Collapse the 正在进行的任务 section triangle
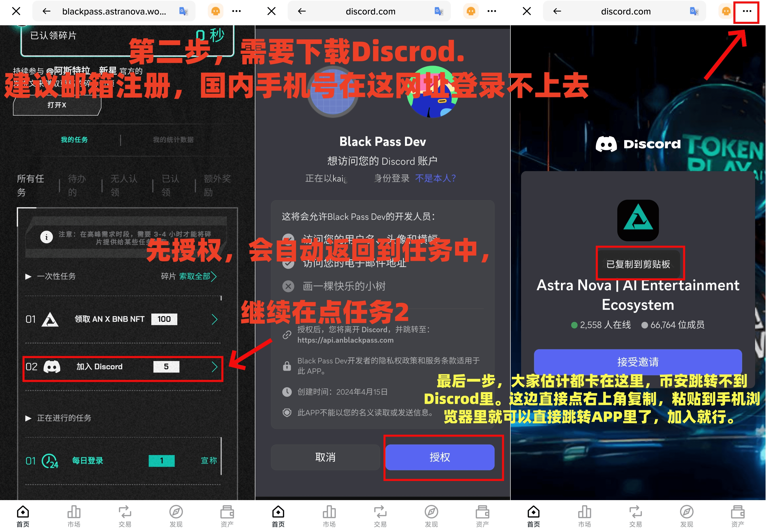 [28, 418]
